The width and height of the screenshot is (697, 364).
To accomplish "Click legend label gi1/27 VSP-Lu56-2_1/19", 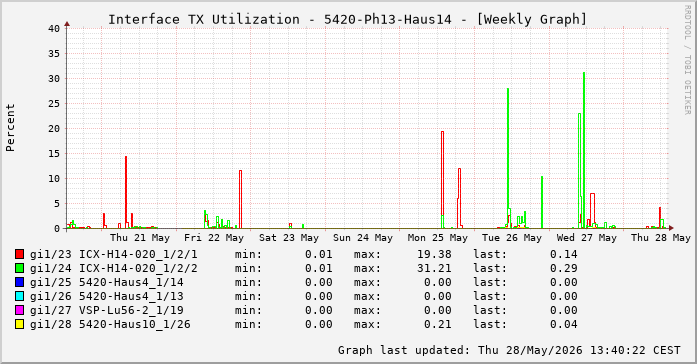I will pyautogui.click(x=107, y=310).
